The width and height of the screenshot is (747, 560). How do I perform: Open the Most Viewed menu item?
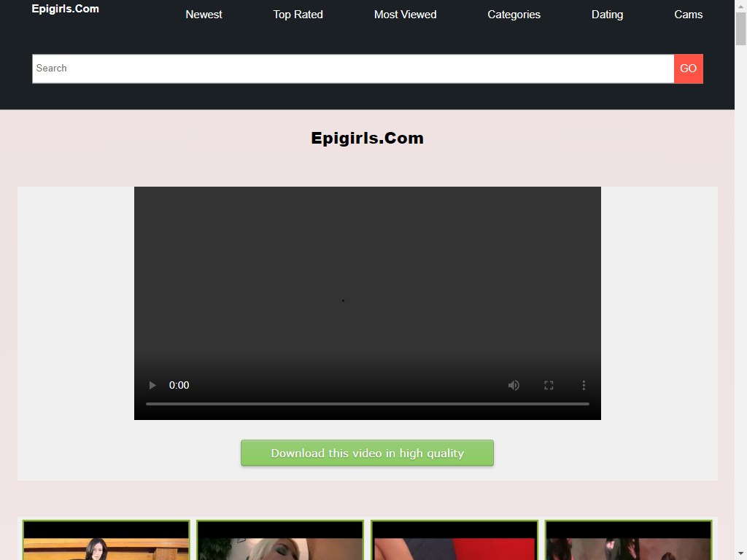click(405, 15)
